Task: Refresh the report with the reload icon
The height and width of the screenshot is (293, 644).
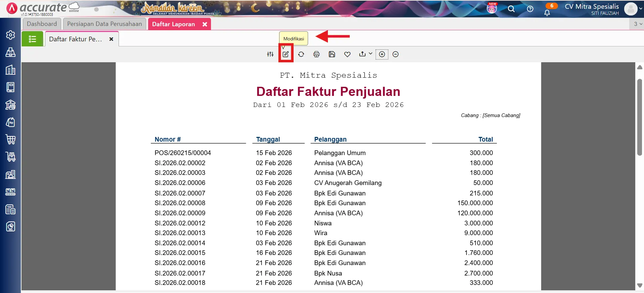Action: (x=301, y=54)
